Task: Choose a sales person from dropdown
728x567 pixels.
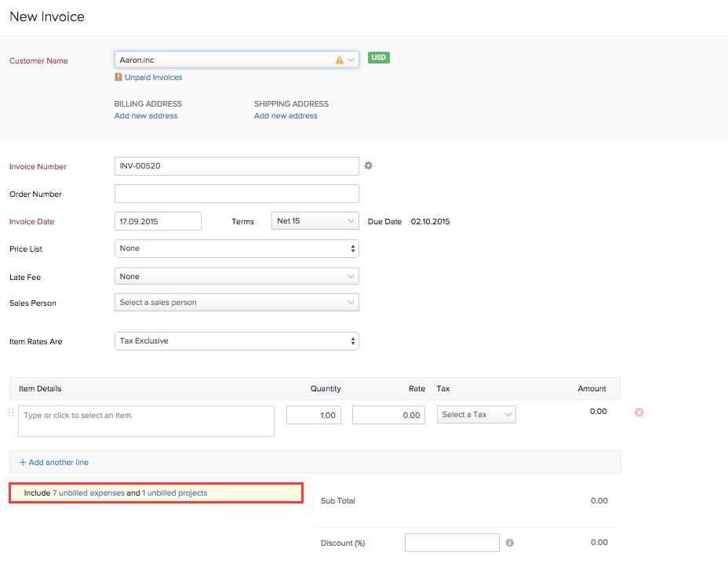Action: 236,303
